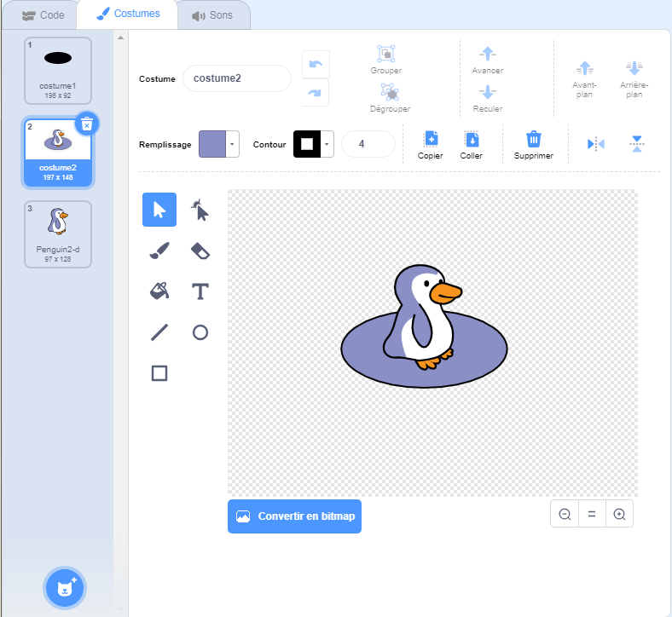Select the Fill bucket tool

[x=159, y=291]
